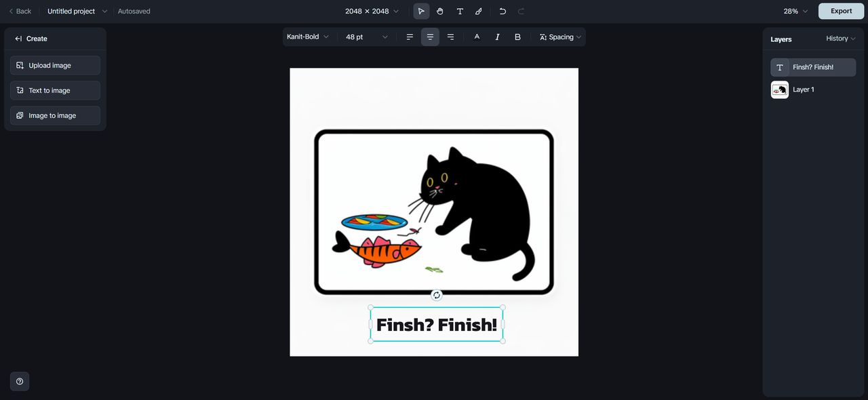This screenshot has width=868, height=400.
Task: Click the Layer 1 thumbnail
Action: pos(780,89)
